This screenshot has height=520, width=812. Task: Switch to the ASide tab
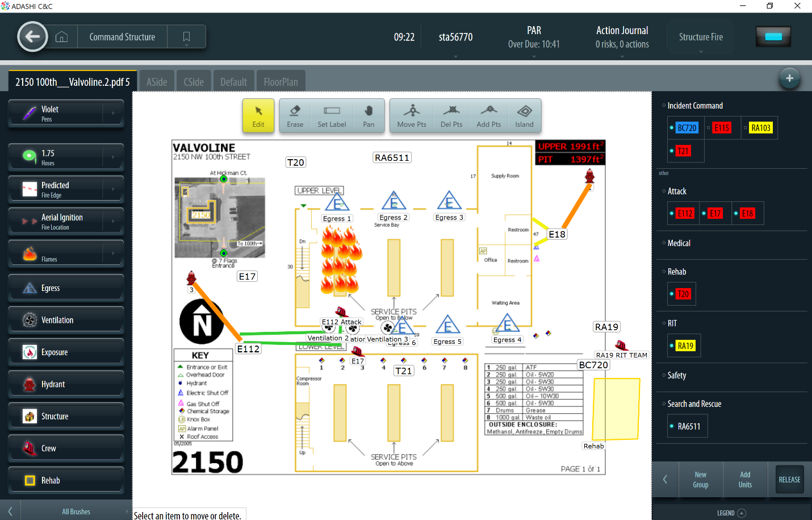click(x=157, y=82)
